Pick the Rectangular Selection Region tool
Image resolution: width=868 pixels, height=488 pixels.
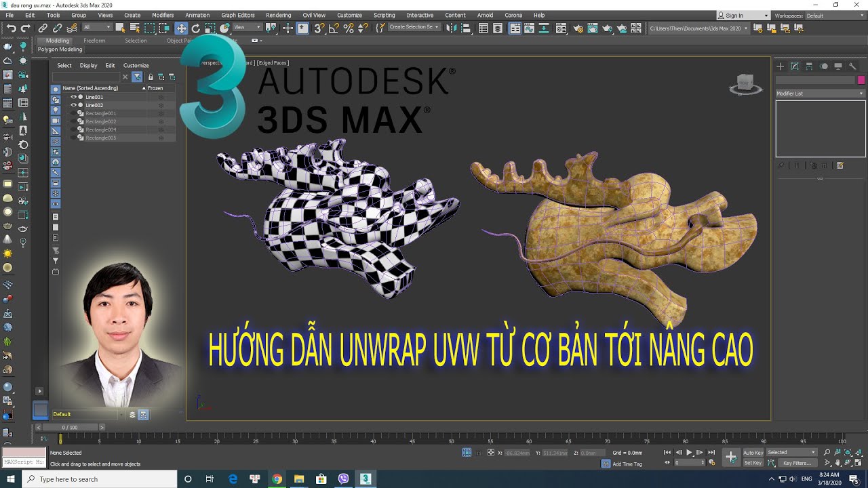click(149, 28)
